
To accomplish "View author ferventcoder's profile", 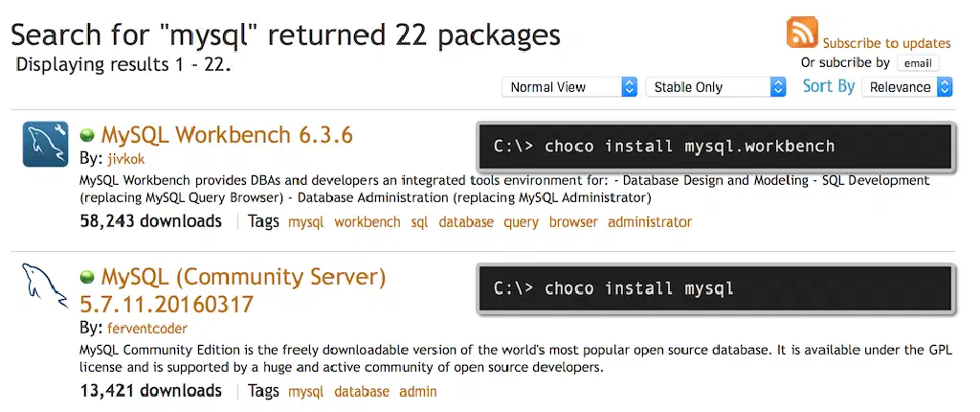I will (146, 329).
